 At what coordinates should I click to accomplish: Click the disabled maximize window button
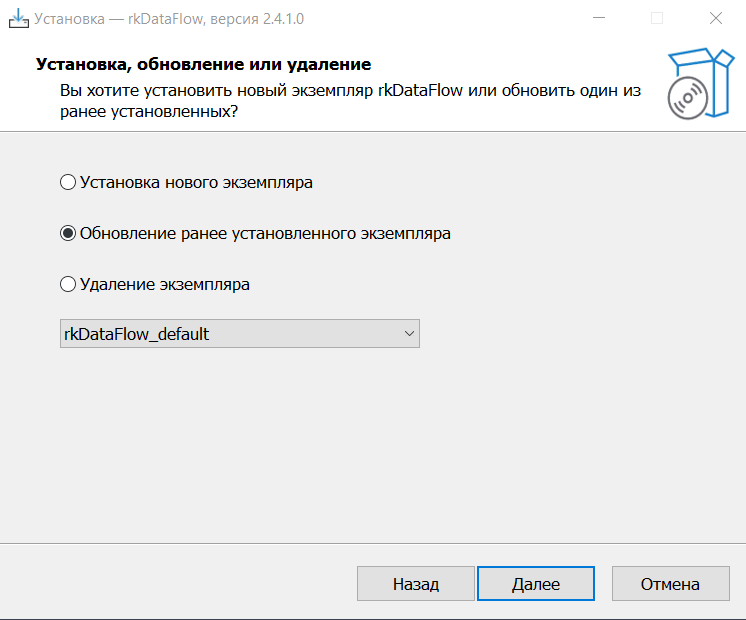tap(657, 18)
